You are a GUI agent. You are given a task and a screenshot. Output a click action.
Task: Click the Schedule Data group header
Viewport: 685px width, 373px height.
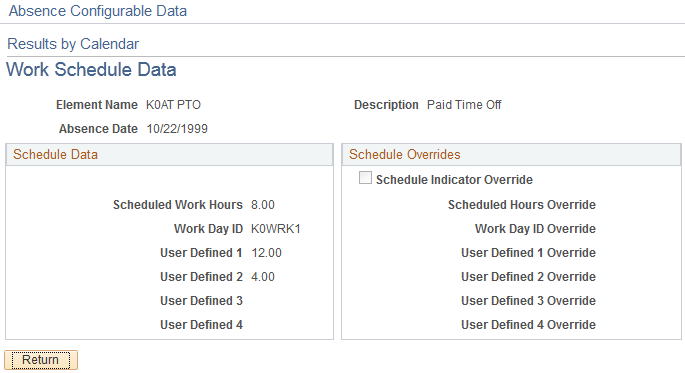click(170, 155)
